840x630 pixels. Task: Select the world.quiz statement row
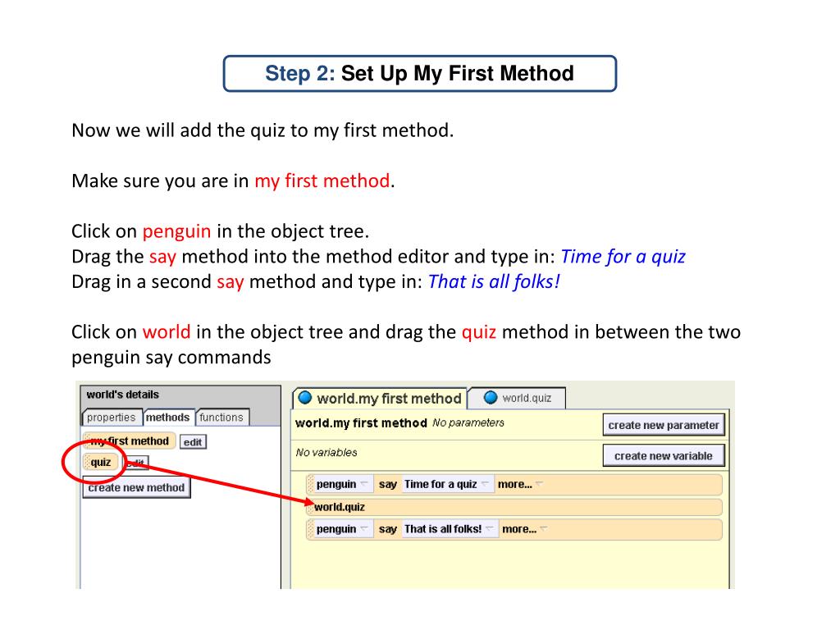click(514, 507)
